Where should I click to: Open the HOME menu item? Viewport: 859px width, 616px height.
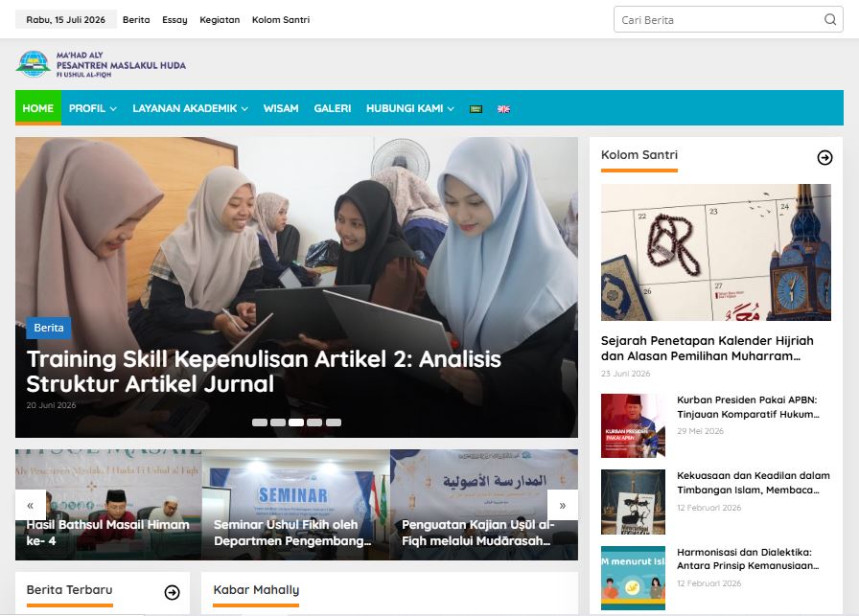click(38, 108)
